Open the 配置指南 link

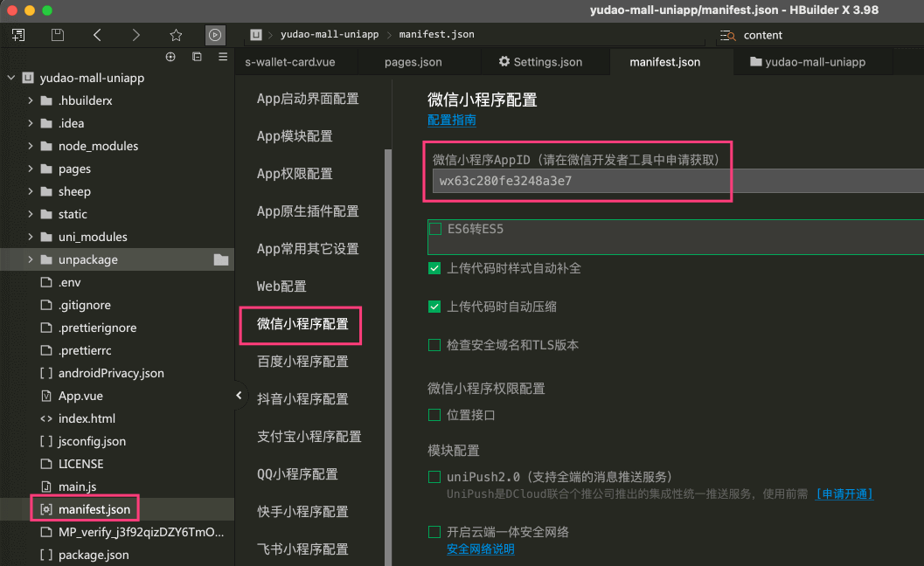pos(451,121)
